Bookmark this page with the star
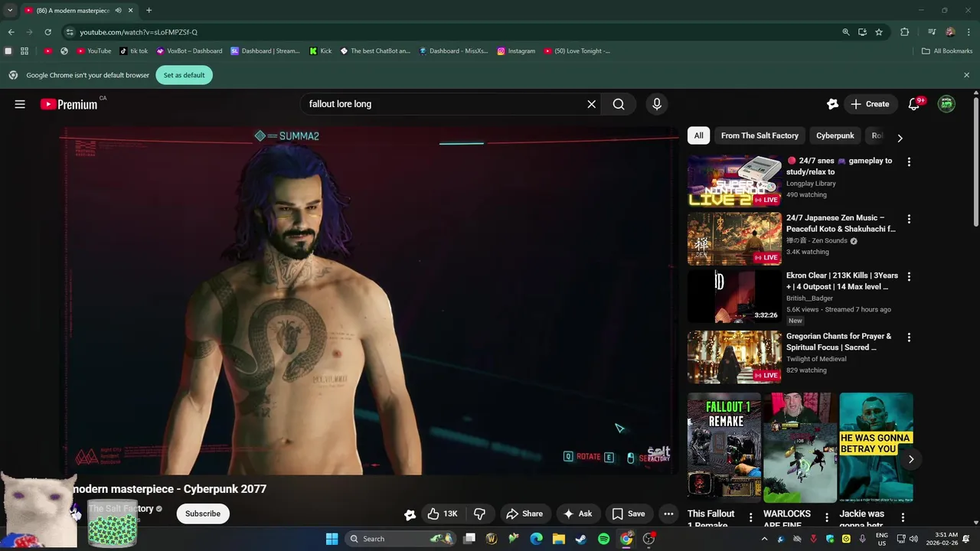 (879, 32)
